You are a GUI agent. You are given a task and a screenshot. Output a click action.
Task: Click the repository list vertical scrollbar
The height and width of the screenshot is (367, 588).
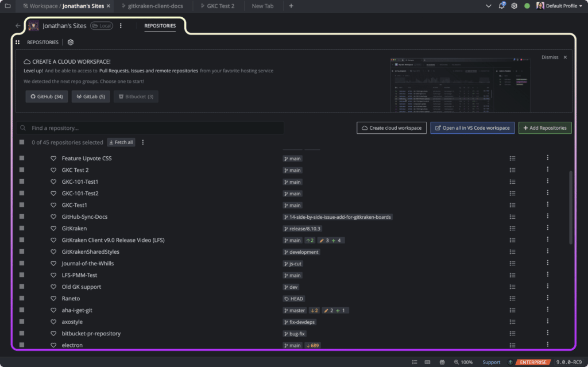pyautogui.click(x=571, y=207)
